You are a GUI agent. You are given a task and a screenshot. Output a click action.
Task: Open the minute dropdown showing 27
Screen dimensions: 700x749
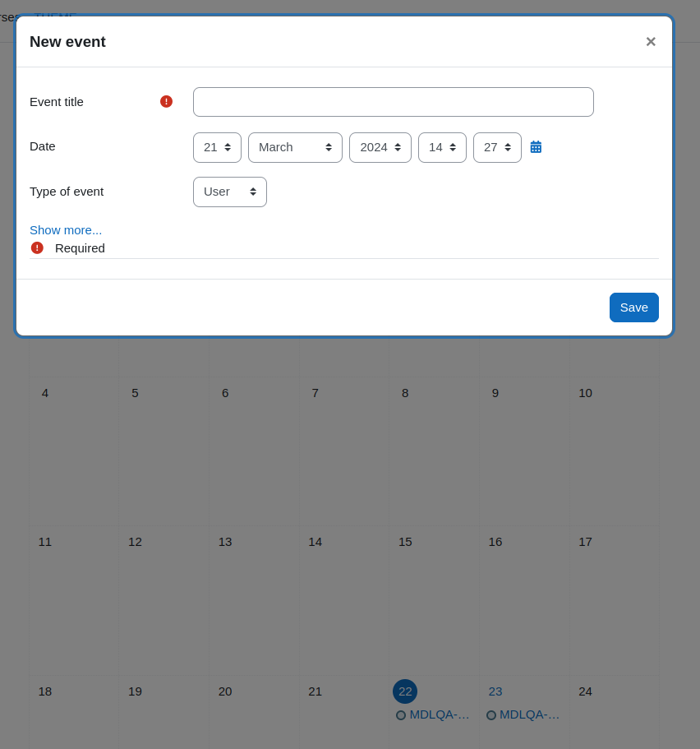497,148
